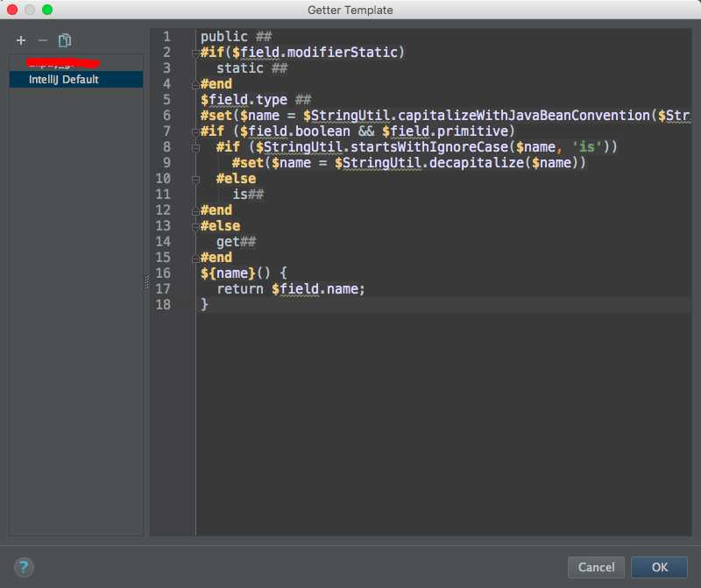Place cursor on 'public ##' line

[x=236, y=37]
